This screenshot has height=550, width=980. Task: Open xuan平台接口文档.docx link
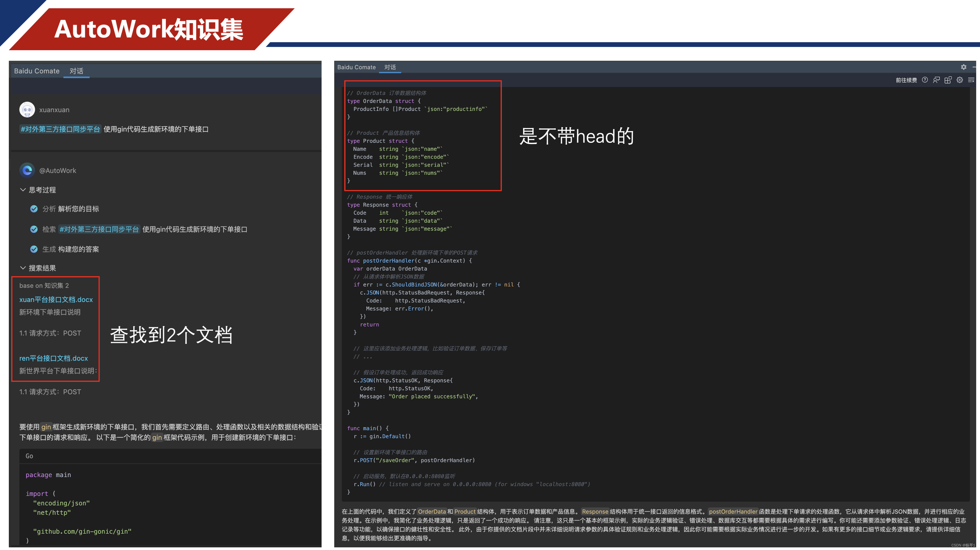56,300
